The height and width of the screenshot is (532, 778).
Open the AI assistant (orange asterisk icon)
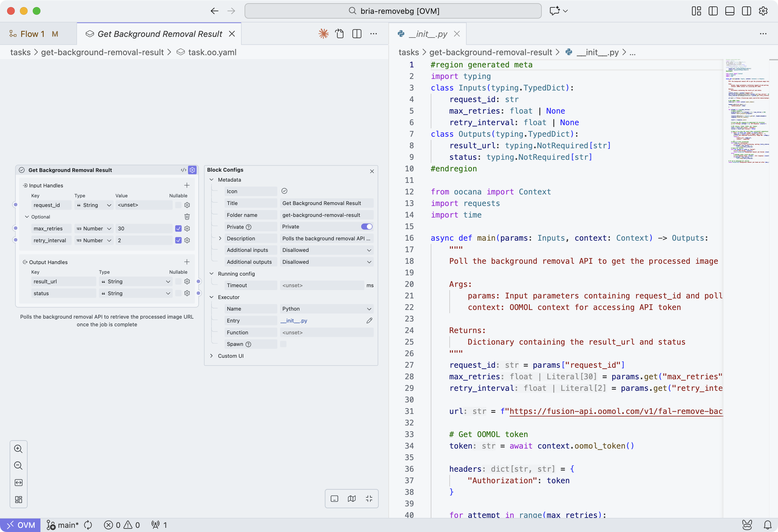click(324, 33)
